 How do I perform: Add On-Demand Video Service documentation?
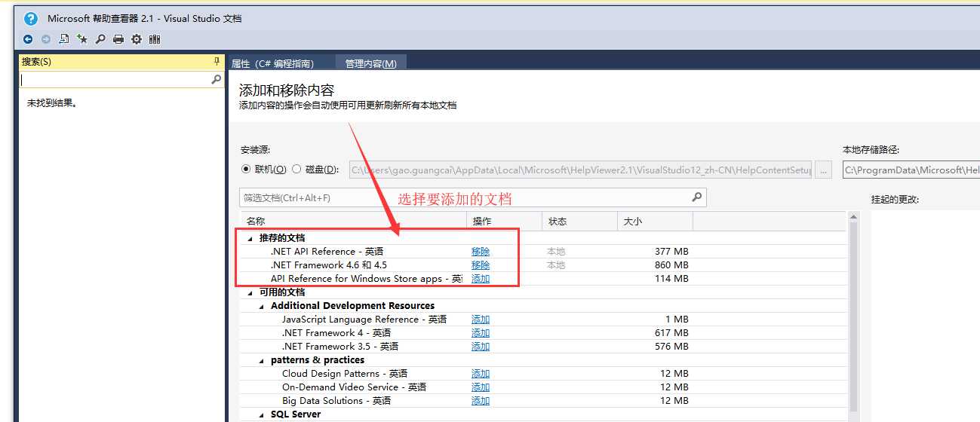[x=481, y=387]
